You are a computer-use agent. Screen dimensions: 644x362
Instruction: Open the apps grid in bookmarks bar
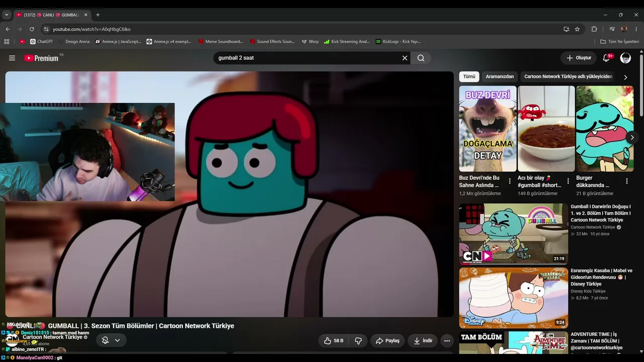coord(7,42)
